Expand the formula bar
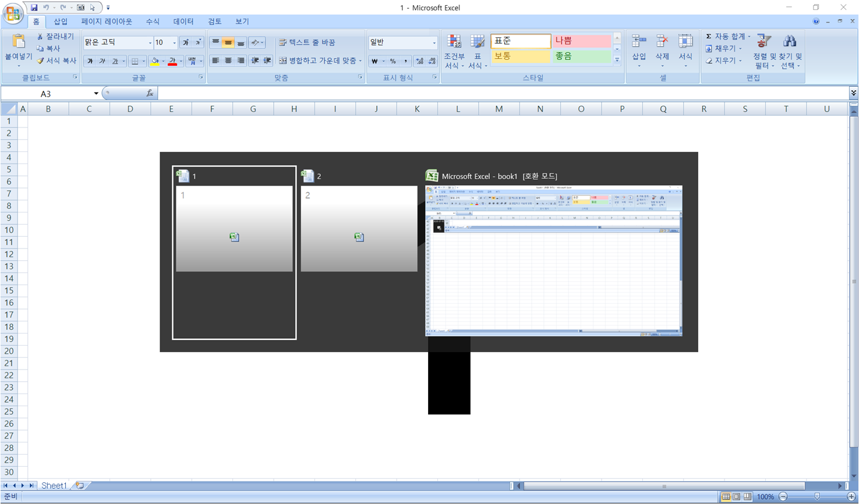Image resolution: width=859 pixels, height=504 pixels. [x=853, y=93]
